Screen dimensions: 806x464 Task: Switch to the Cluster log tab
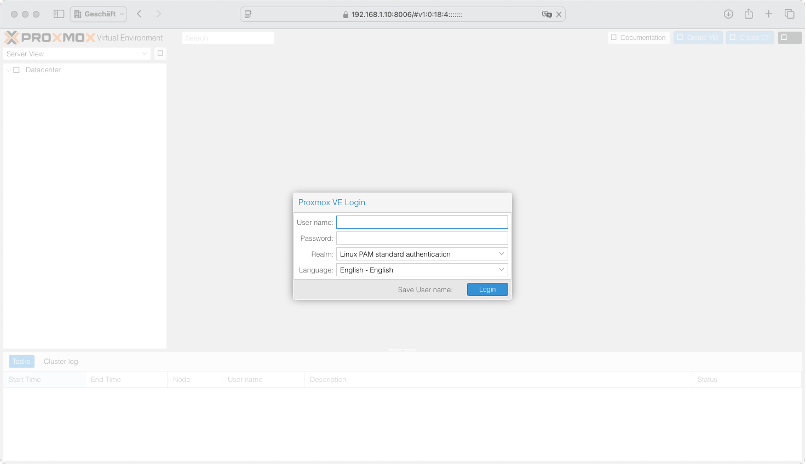click(61, 361)
